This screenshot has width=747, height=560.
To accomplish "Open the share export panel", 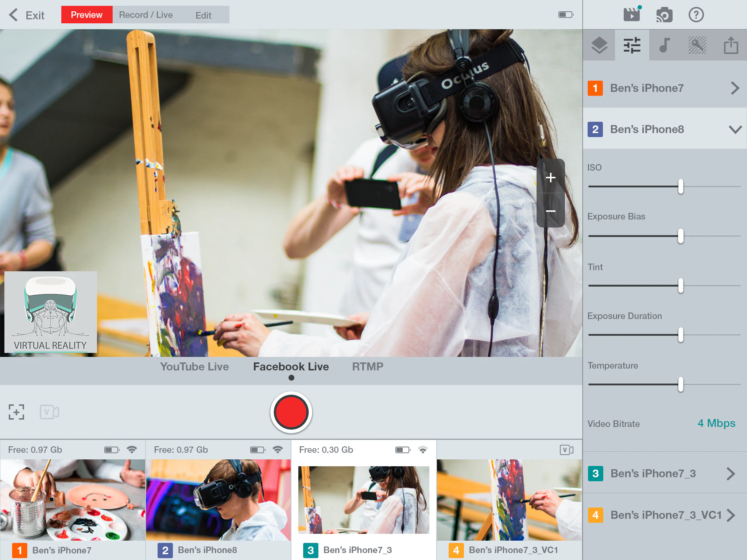I will coord(731,45).
